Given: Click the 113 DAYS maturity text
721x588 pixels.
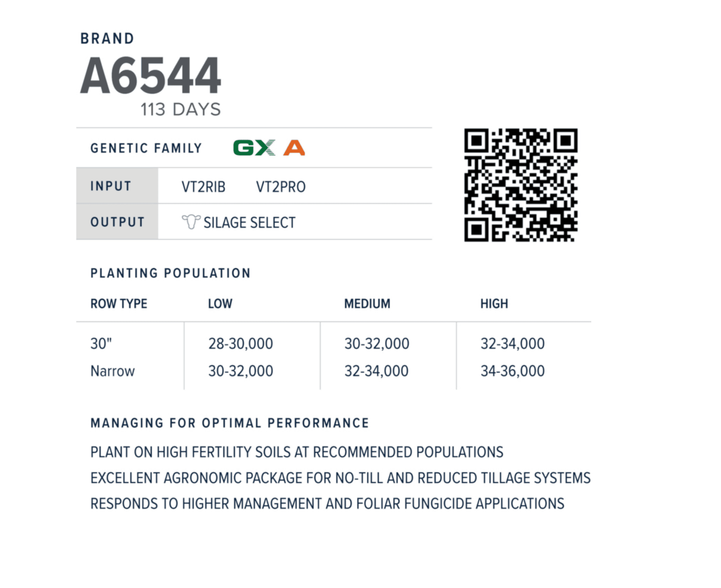Looking at the screenshot, I should 180,109.
